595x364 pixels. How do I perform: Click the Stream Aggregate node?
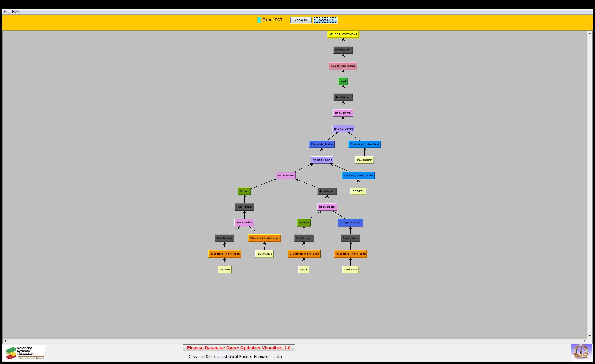[x=343, y=66]
